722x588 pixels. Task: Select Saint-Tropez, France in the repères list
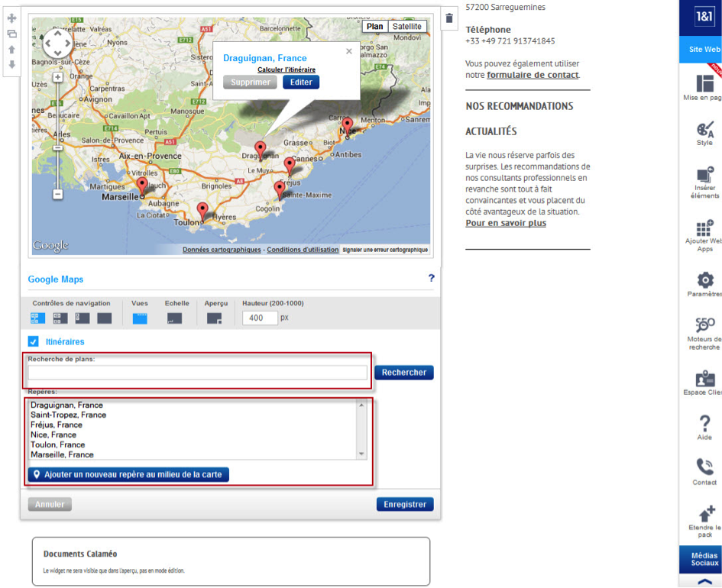68,415
